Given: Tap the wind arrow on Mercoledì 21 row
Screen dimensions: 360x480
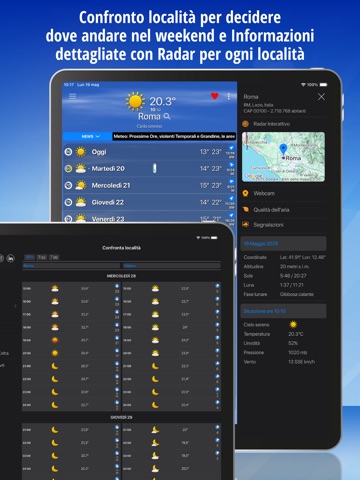Looking at the screenshot, I should click(231, 181).
